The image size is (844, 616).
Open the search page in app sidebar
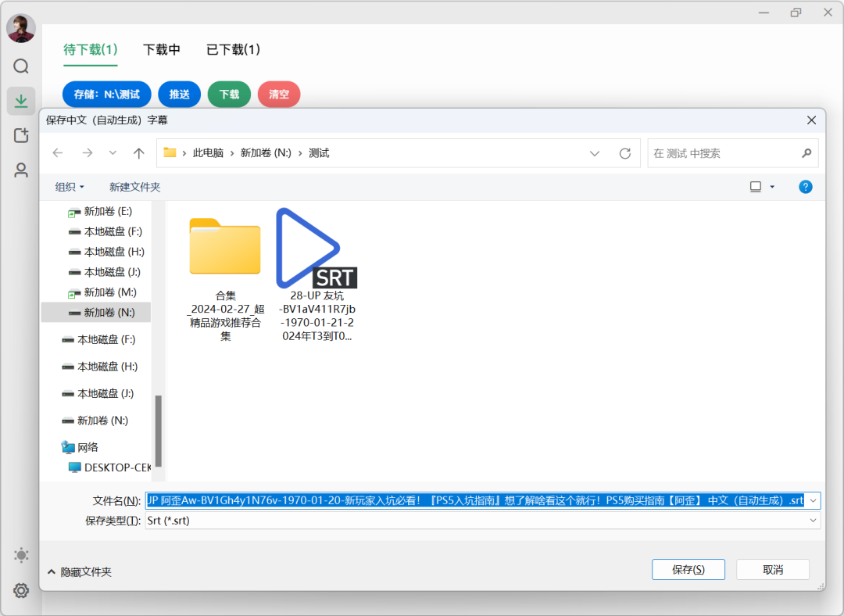21,66
